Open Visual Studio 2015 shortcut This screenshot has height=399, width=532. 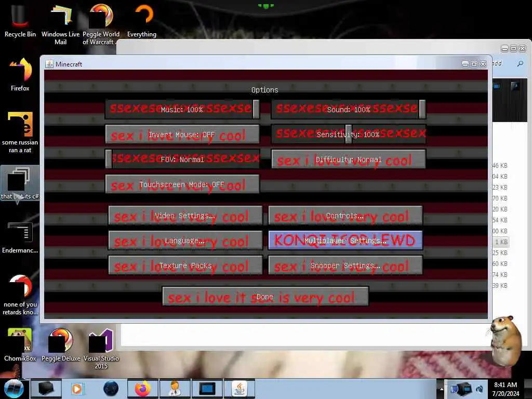click(x=101, y=349)
